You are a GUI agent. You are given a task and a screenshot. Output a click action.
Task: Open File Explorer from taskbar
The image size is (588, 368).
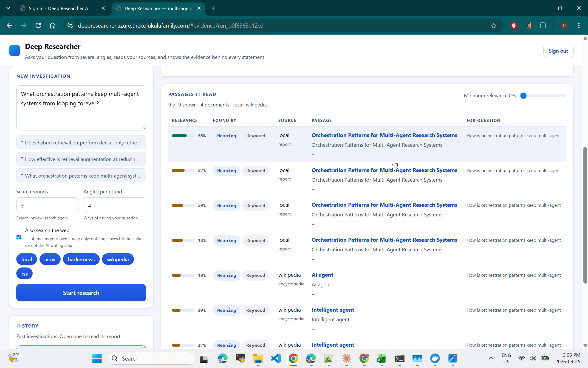pos(258,358)
